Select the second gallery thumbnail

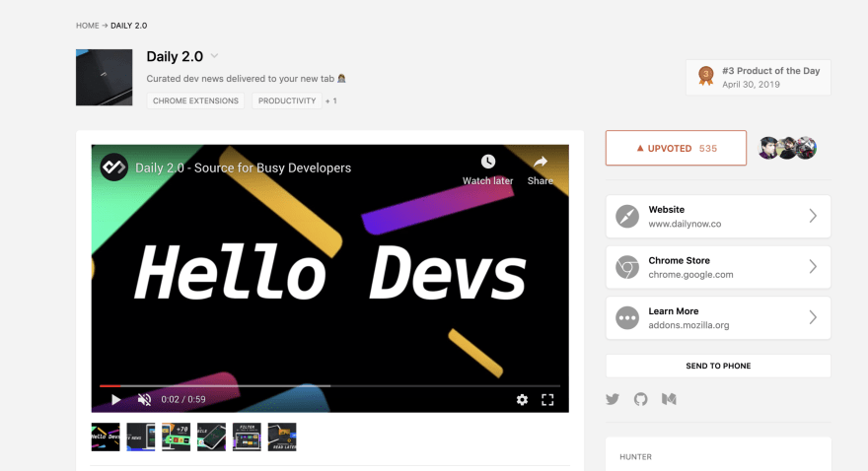coord(141,437)
